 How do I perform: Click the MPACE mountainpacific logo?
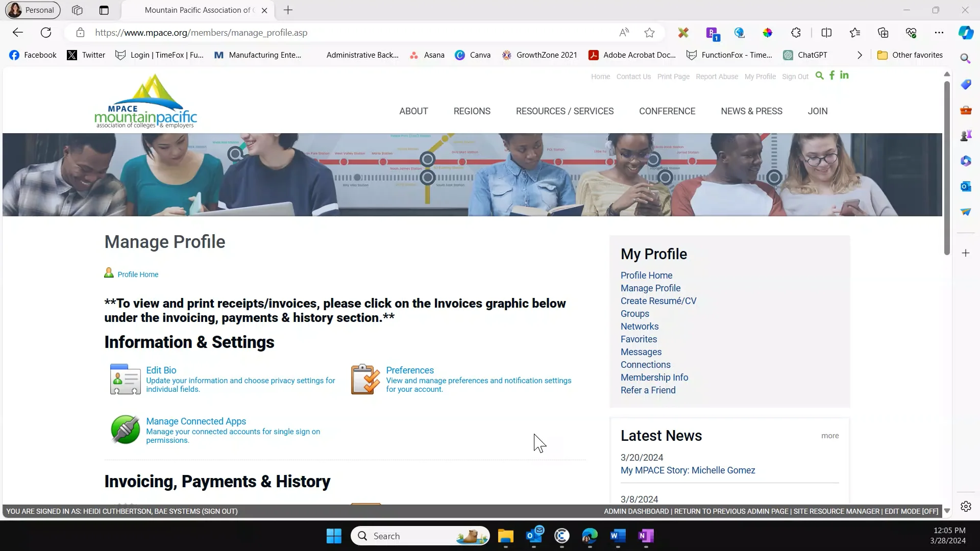tap(145, 101)
